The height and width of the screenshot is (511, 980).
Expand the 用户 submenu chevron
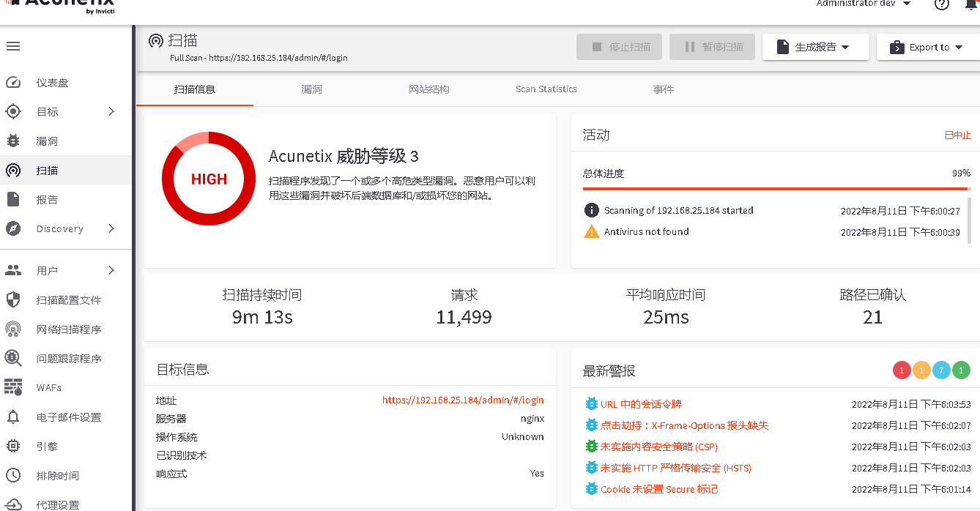[x=111, y=270]
